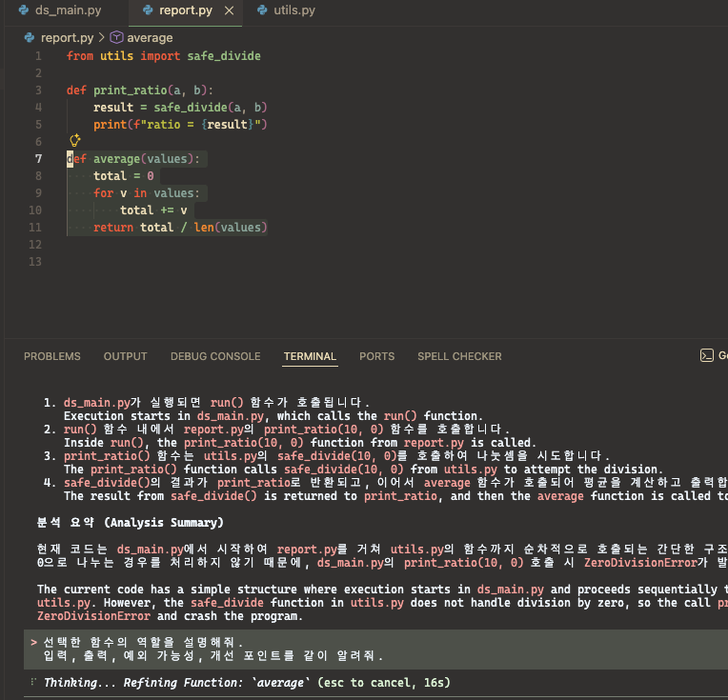Click the Python icon on utils.py tab

[x=262, y=10]
